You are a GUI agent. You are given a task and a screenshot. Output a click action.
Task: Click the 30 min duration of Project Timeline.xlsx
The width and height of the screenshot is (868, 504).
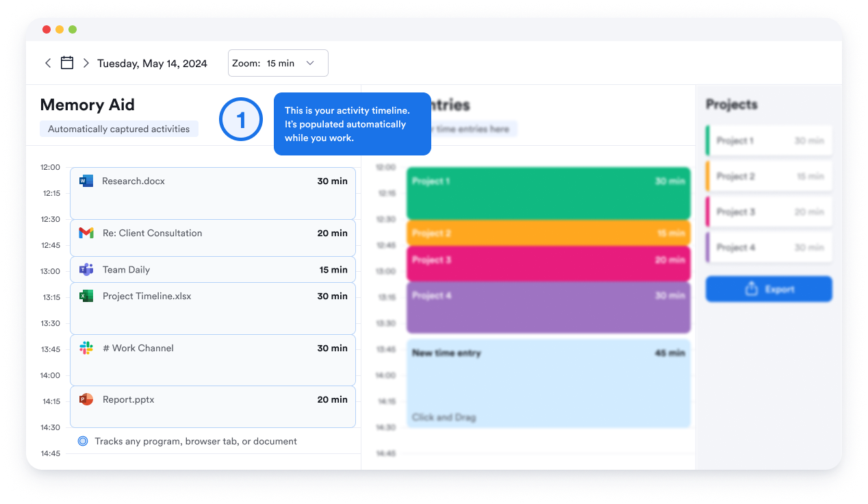[x=332, y=297]
